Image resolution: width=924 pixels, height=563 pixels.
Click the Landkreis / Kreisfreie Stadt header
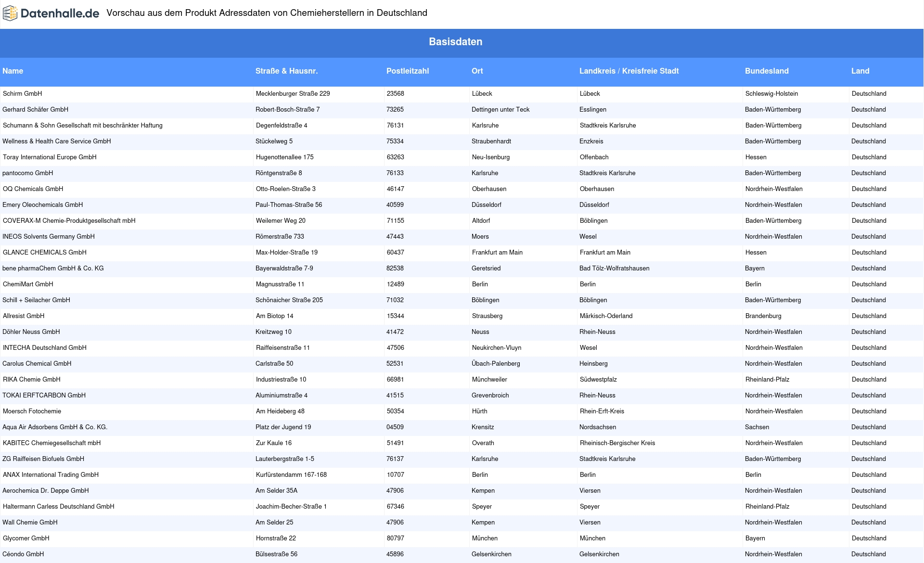[x=629, y=71]
